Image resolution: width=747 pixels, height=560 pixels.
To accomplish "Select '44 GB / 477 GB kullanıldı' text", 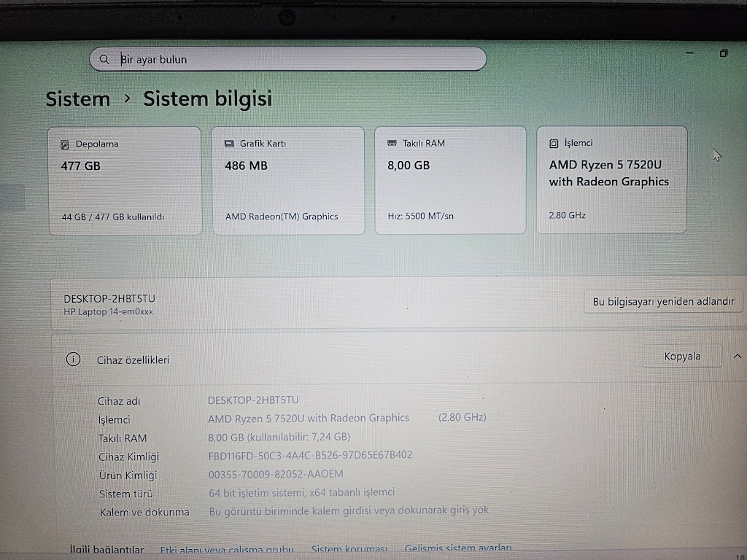I will [113, 217].
